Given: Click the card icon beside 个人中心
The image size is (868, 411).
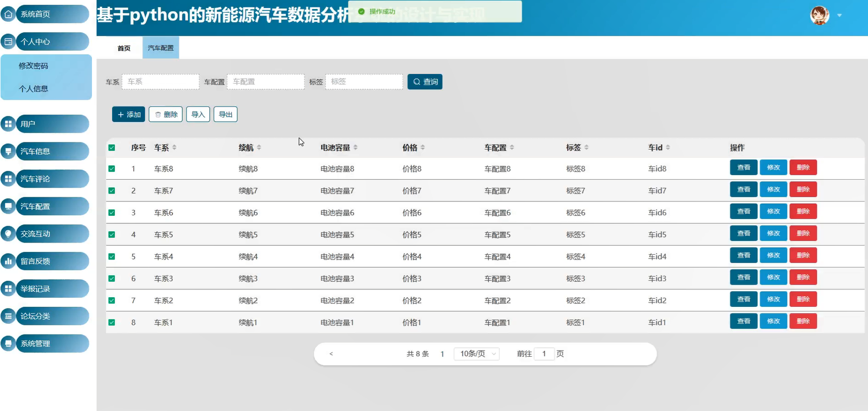Looking at the screenshot, I should tap(8, 41).
